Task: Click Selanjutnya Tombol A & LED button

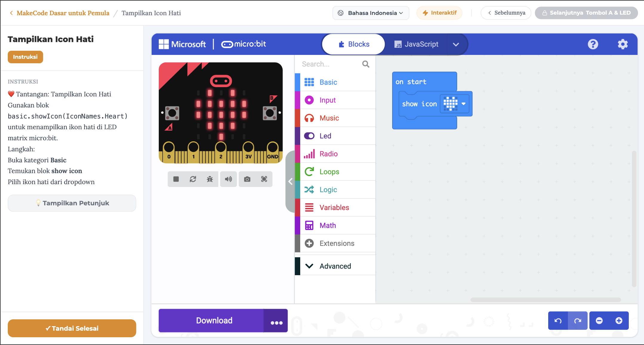Action: (586, 13)
